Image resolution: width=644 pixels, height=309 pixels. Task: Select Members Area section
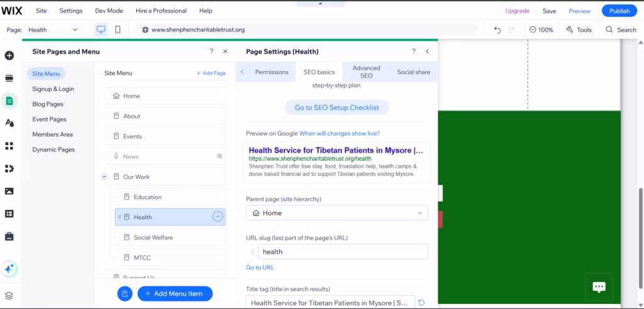point(53,134)
